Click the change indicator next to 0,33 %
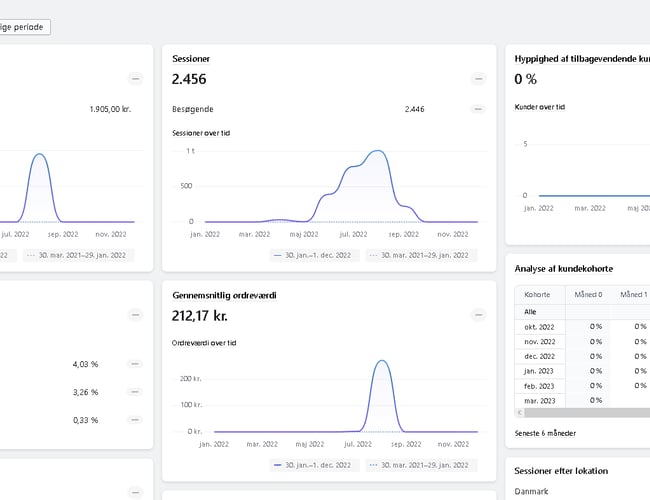 point(136,420)
